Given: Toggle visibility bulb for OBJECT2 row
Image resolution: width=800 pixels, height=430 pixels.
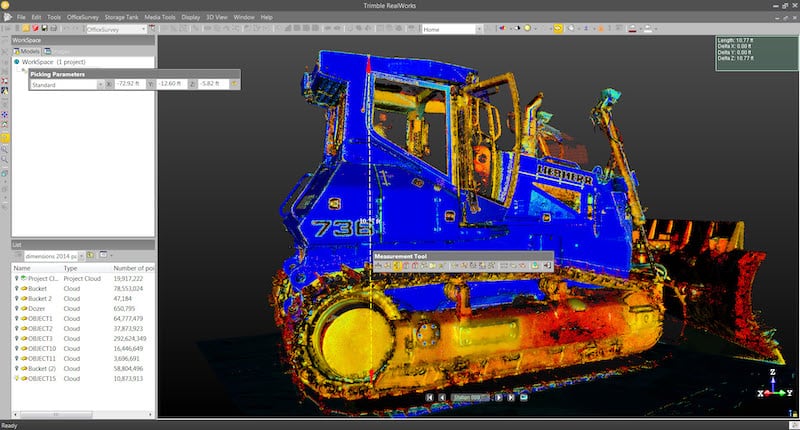Looking at the screenshot, I should tap(16, 328).
